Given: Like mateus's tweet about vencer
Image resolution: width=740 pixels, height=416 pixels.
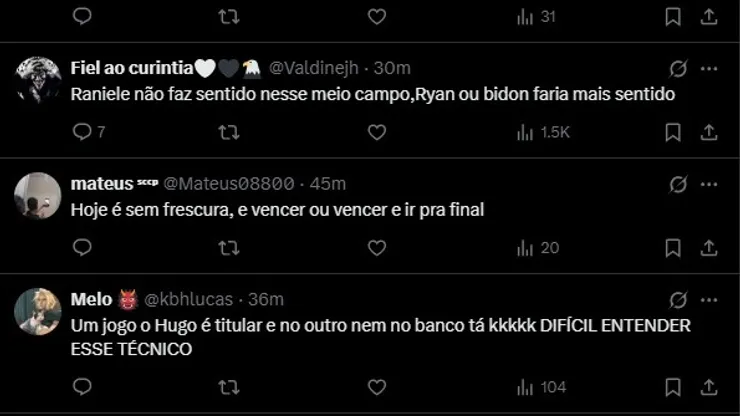Looking at the screenshot, I should (376, 248).
